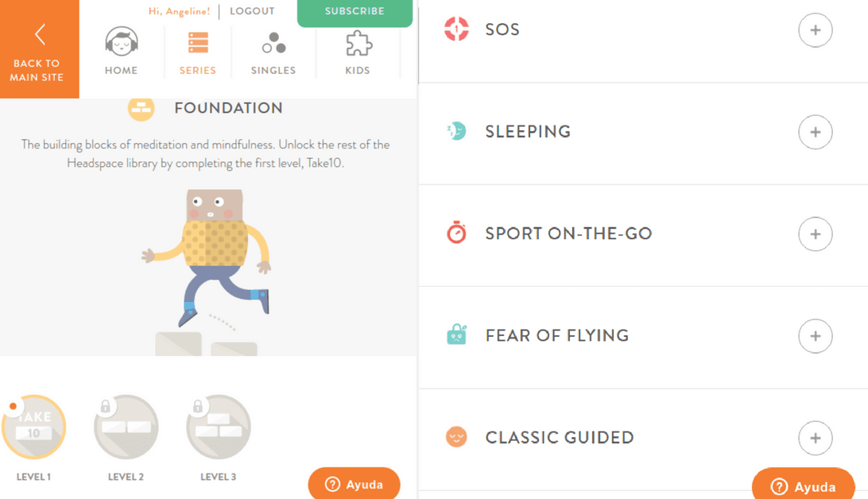Screen dimensions: 868x499
Task: Click the locked Level 2 pack
Action: point(126,427)
